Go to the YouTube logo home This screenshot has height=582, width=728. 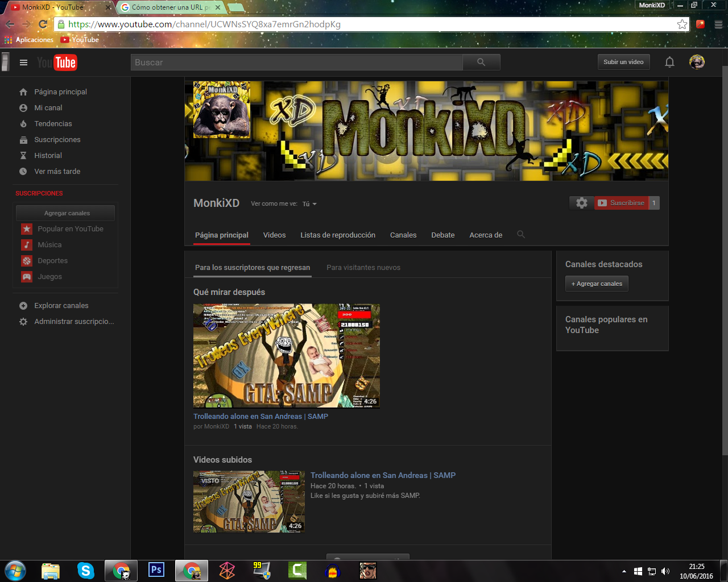coord(57,63)
